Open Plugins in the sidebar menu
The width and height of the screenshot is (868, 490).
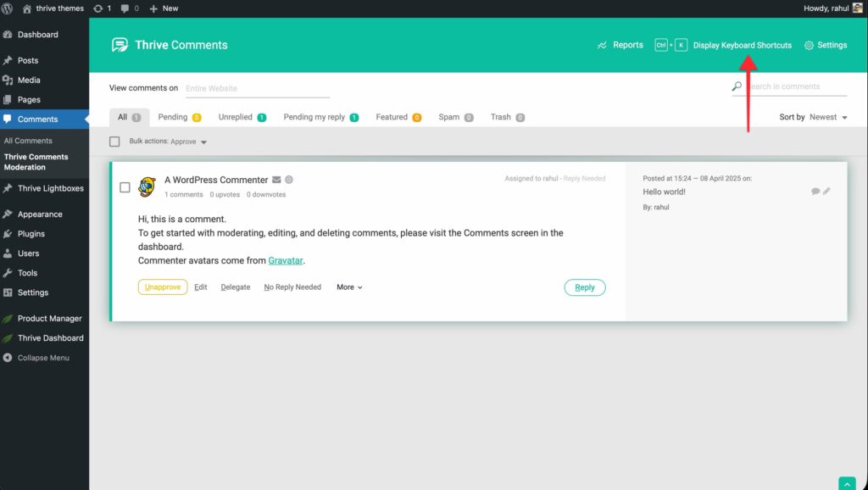tap(31, 234)
